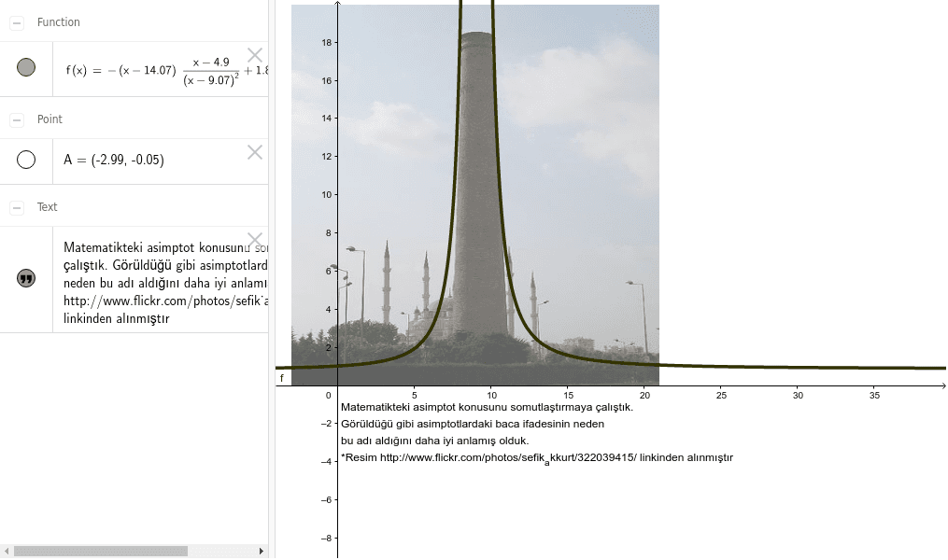This screenshot has width=948, height=560.
Task: Click the graph text line 'bu adı aldığını daha iyi anlamış olduk.'
Action: [x=434, y=441]
